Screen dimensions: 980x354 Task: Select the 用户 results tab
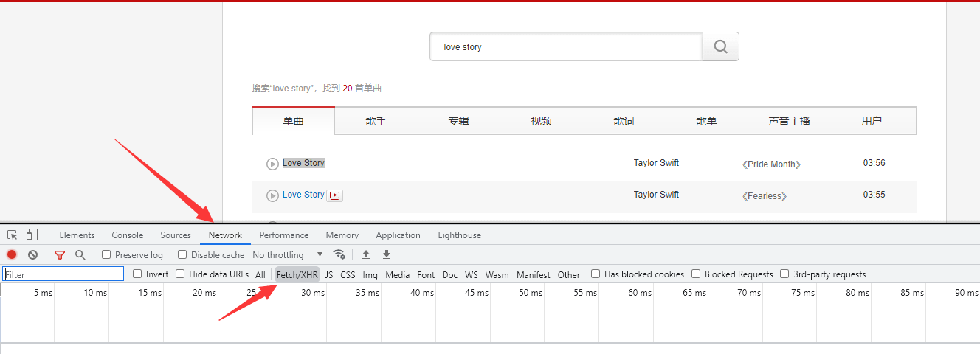872,121
